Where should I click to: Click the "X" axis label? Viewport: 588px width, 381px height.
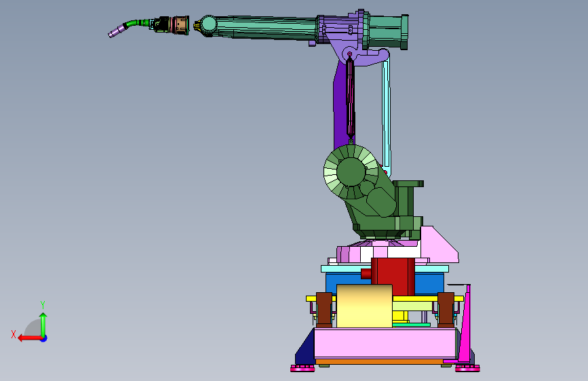(14, 334)
